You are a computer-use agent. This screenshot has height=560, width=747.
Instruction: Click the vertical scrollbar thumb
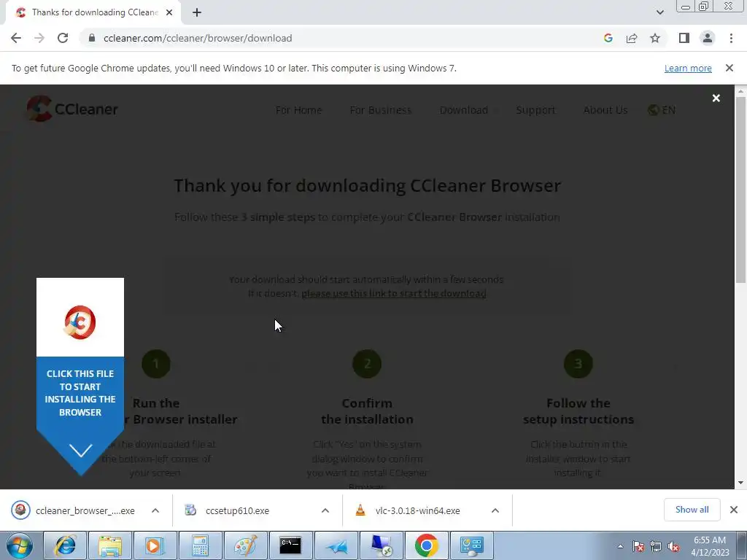741,189
